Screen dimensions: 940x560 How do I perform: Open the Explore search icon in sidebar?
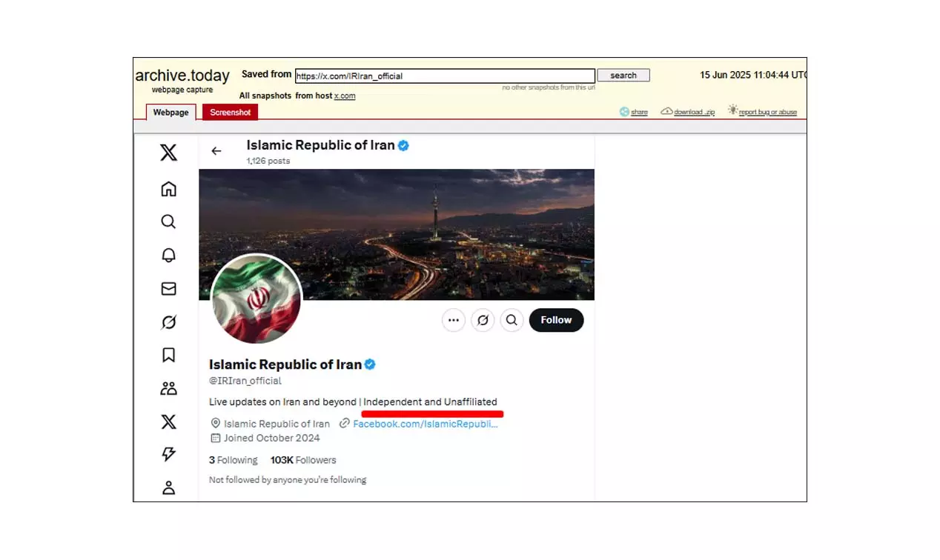coord(168,221)
